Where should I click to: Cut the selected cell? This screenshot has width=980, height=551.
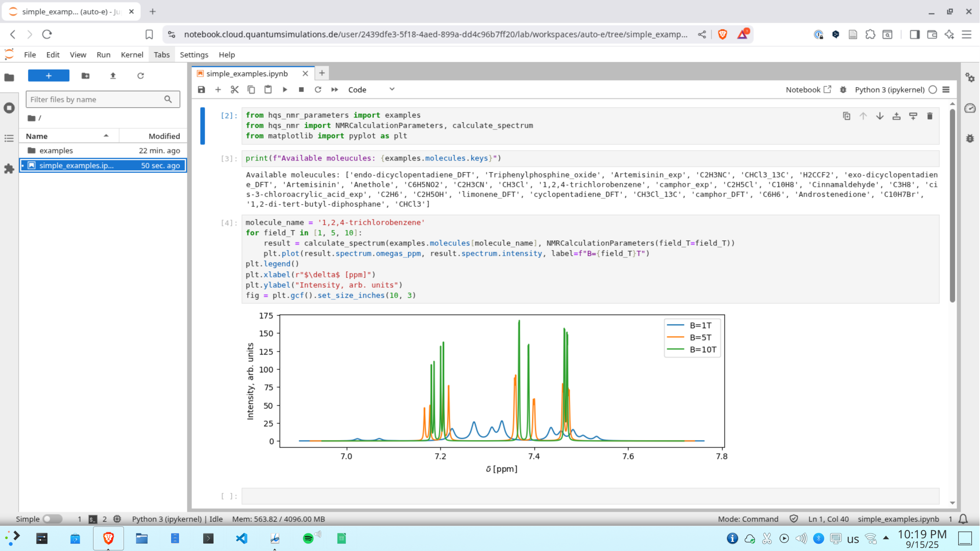pos(235,90)
